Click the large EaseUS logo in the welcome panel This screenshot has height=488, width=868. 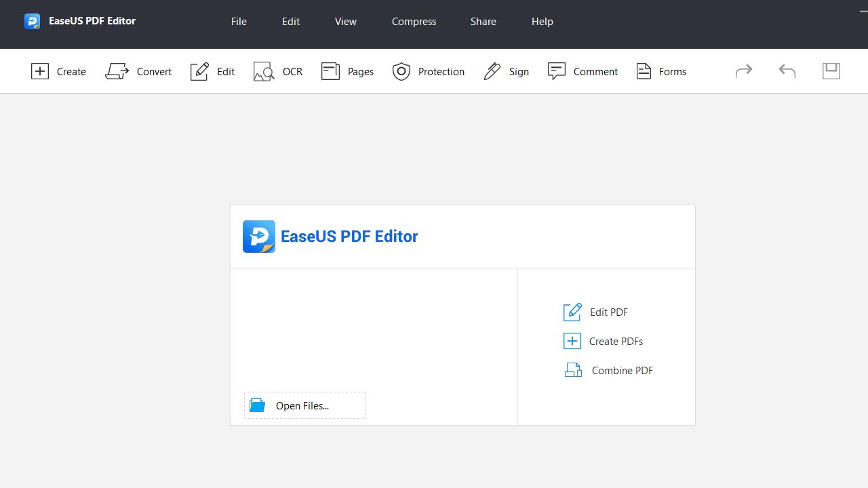point(259,237)
